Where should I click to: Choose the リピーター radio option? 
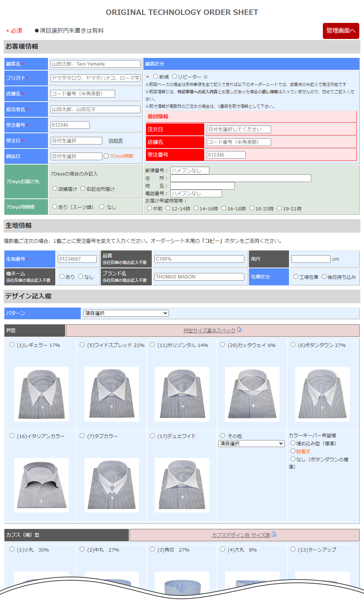click(x=175, y=76)
